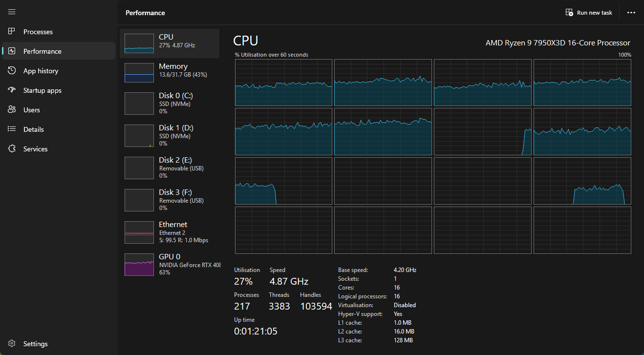
Task: Open Disk 0 (C:) performance view
Action: coord(170,103)
